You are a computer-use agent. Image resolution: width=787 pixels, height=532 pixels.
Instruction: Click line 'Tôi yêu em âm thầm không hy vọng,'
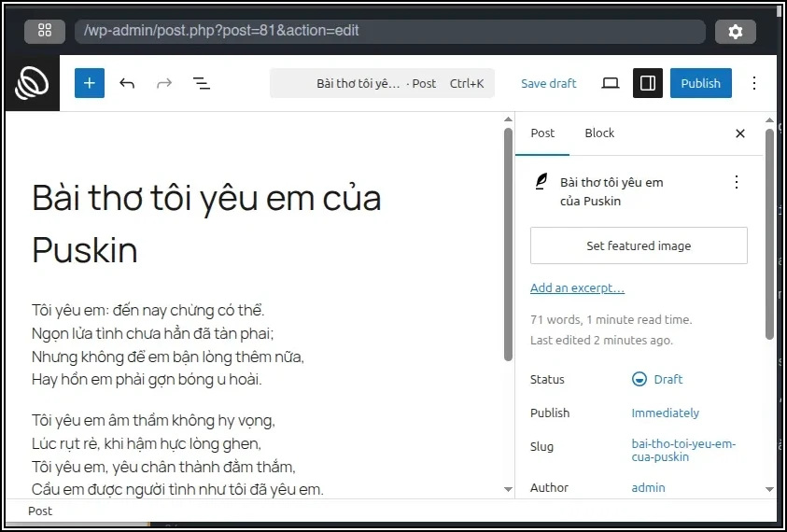[153, 420]
